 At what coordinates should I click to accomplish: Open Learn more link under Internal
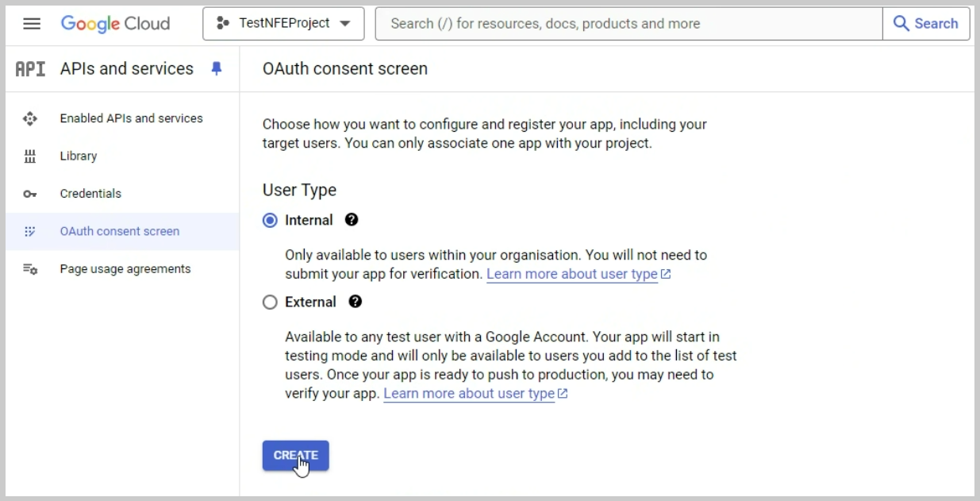tap(578, 274)
